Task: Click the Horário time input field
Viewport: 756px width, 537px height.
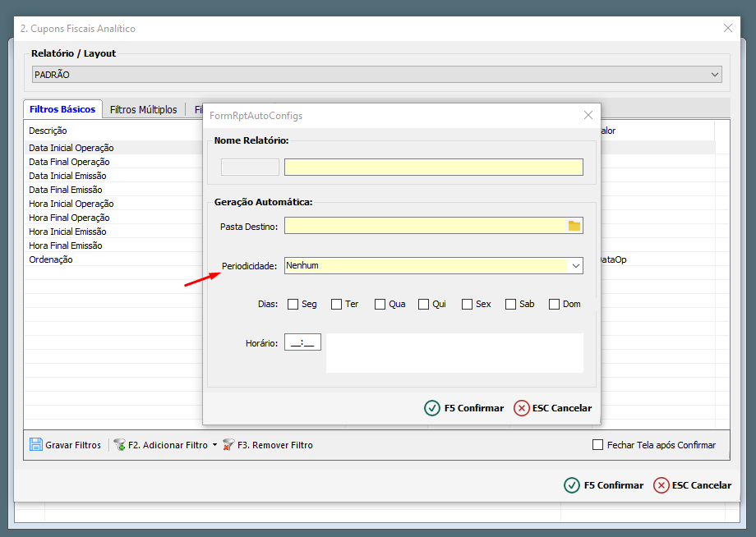Action: (x=302, y=343)
